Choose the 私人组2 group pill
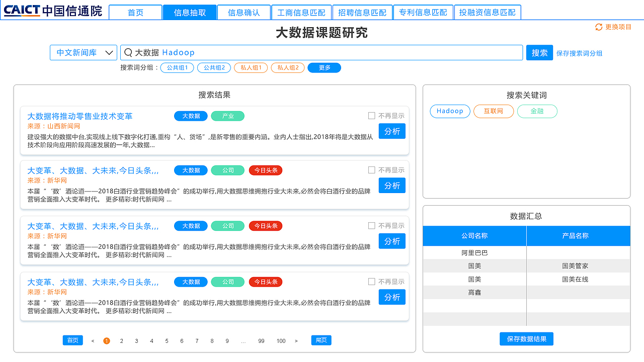Viewport: 644px width, 362px height. [288, 67]
